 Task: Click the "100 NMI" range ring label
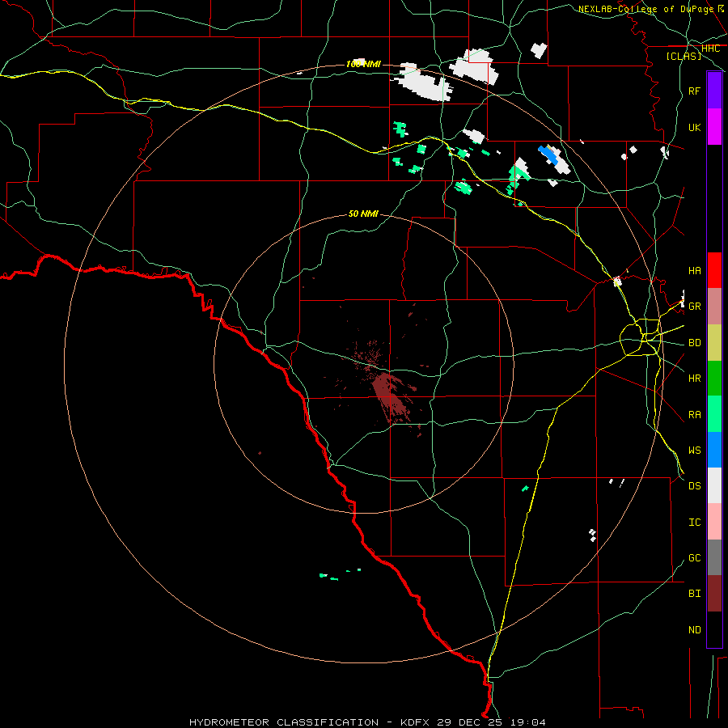point(363,64)
